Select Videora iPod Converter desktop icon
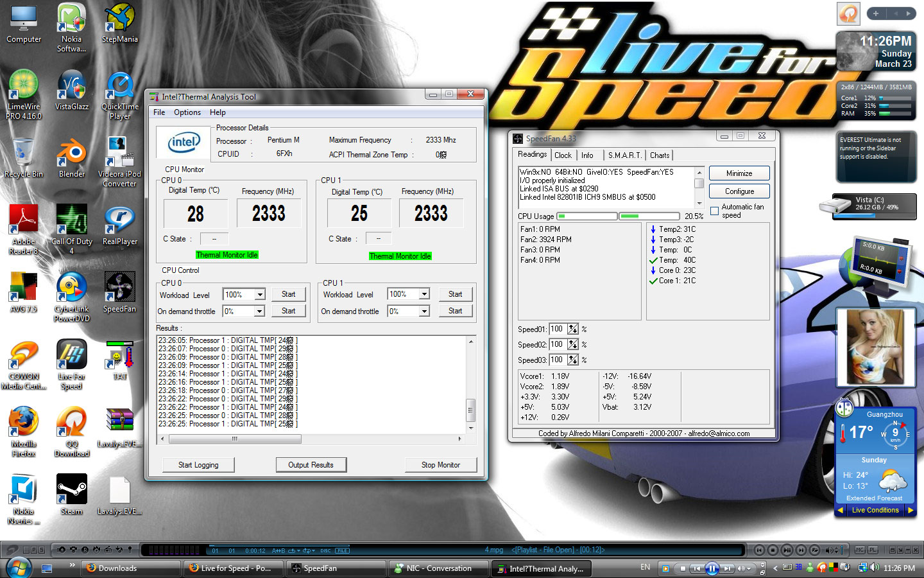Image resolution: width=924 pixels, height=578 pixels. click(x=119, y=162)
